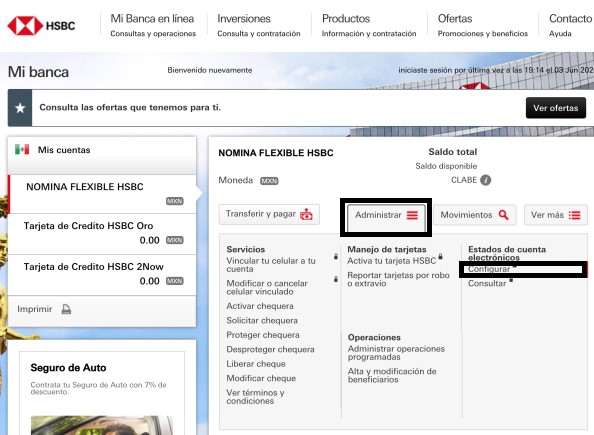Open Mi Banca en línea menu
This screenshot has width=594, height=435.
point(153,25)
